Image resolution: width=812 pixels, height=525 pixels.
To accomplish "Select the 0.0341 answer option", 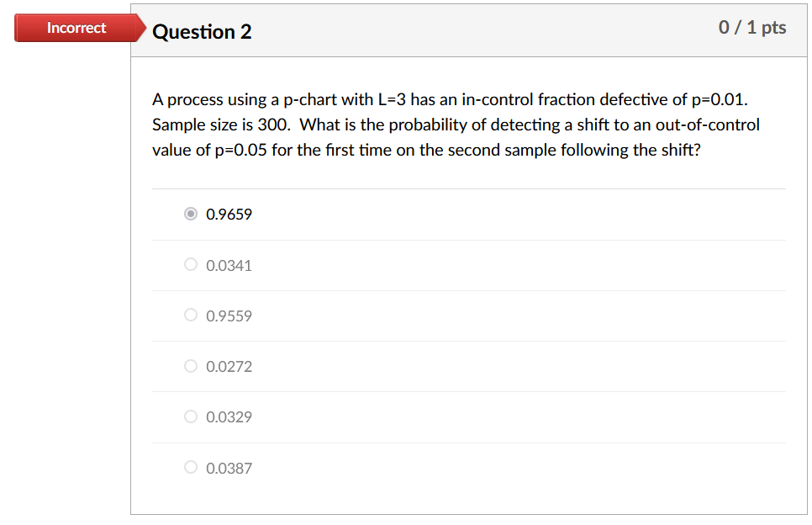I will point(191,264).
